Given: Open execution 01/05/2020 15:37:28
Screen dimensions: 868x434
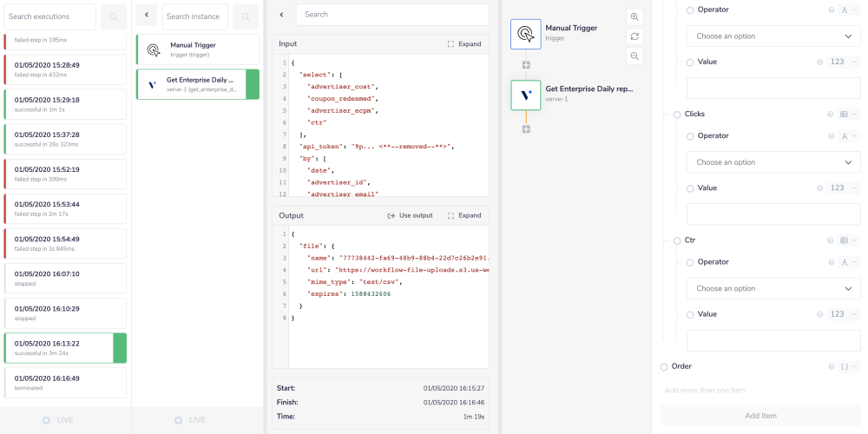Looking at the screenshot, I should click(65, 139).
